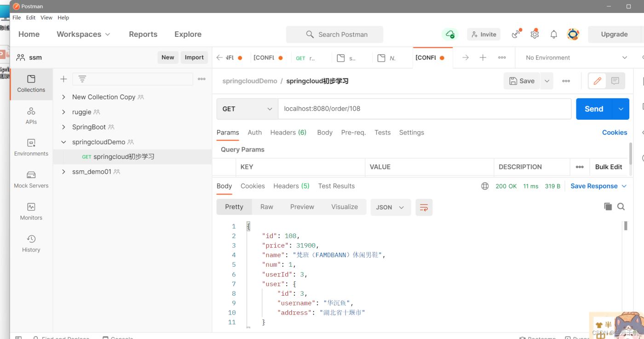
Task: Click the new tab plus icon
Action: tap(483, 58)
